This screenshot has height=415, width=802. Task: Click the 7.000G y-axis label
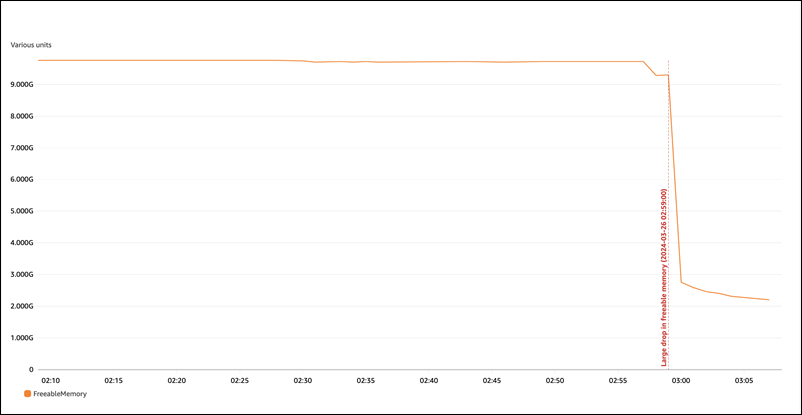pos(22,148)
